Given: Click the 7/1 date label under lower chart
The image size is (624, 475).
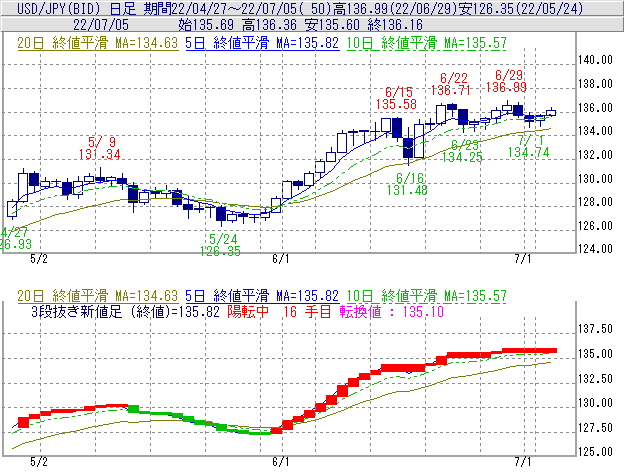Looking at the screenshot, I should pyautogui.click(x=523, y=461).
